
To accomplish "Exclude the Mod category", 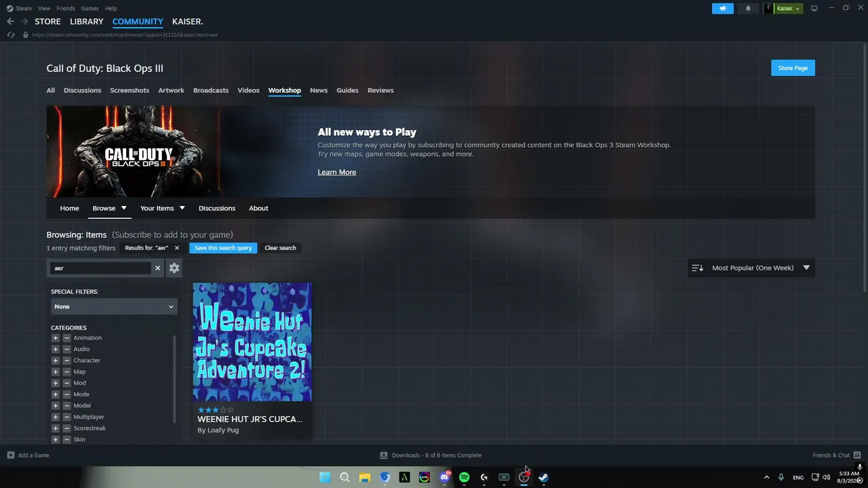I will pos(66,383).
